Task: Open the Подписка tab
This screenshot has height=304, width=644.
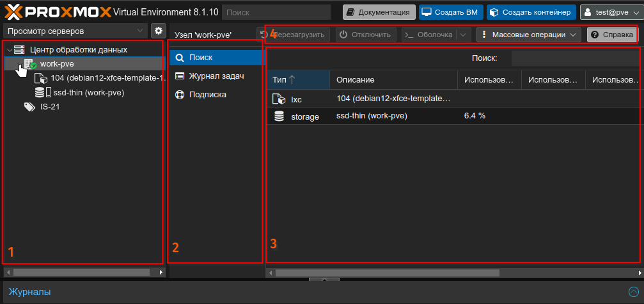Action: (216, 95)
